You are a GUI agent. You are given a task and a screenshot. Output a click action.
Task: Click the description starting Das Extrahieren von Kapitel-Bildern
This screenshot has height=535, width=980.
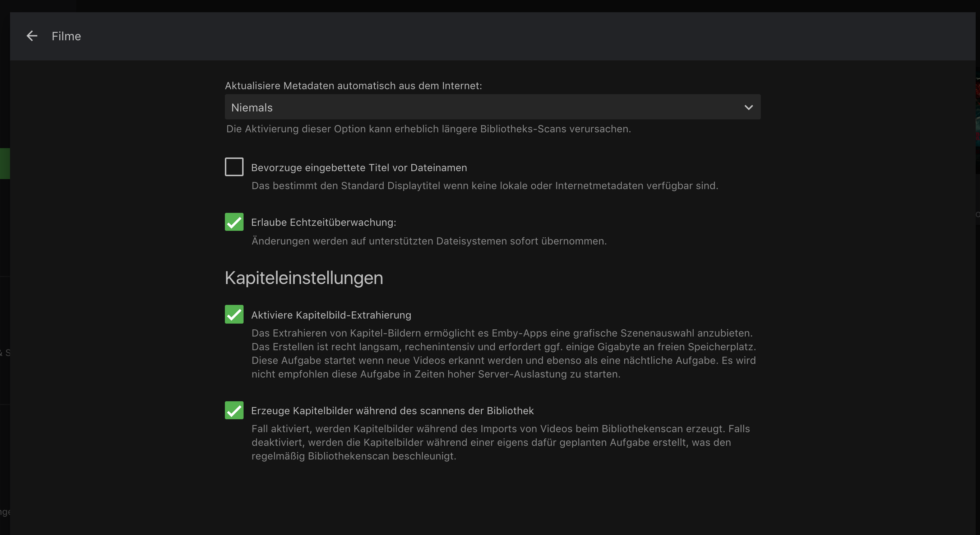point(504,353)
